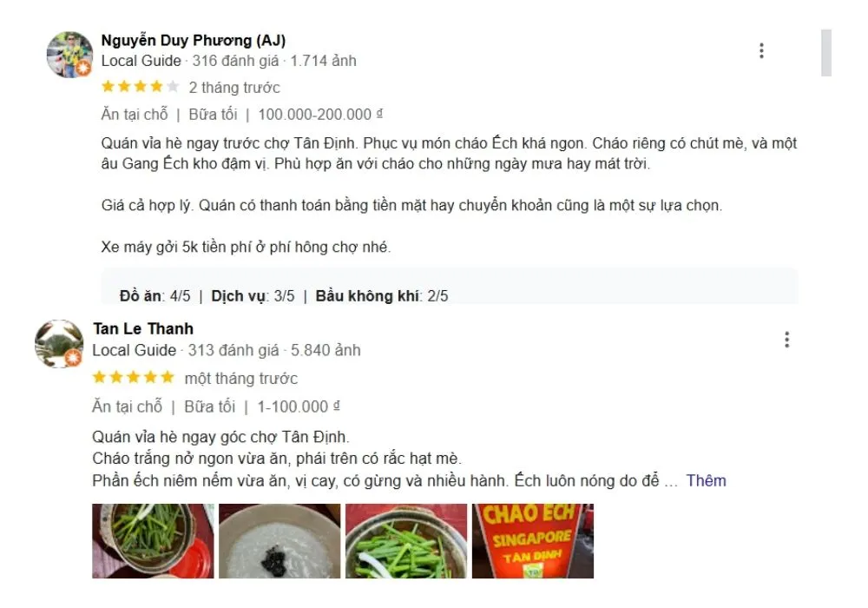Click the 4-star rating on the first review
Screen dimensions: 868x608
[x=139, y=87]
